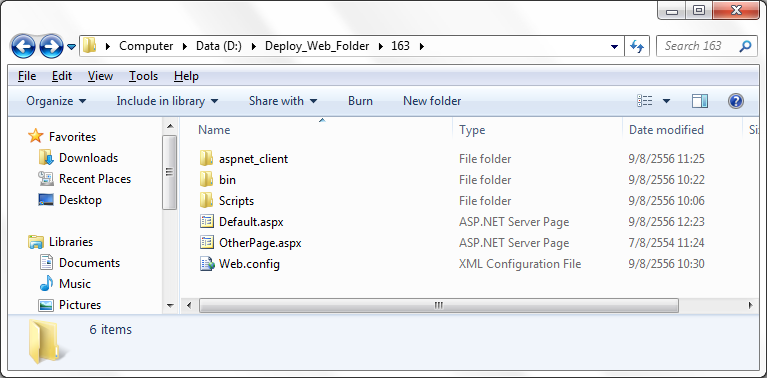Select the Web.config file icon
Viewport: 767px width, 378px height.
tap(207, 264)
